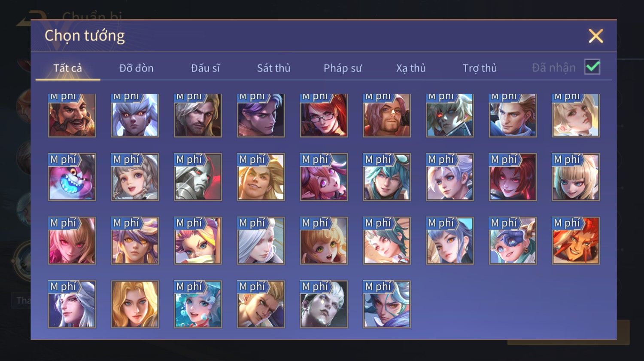Choose the orange demon hero with horns
Viewport: 644px width, 361px height.
576,241
